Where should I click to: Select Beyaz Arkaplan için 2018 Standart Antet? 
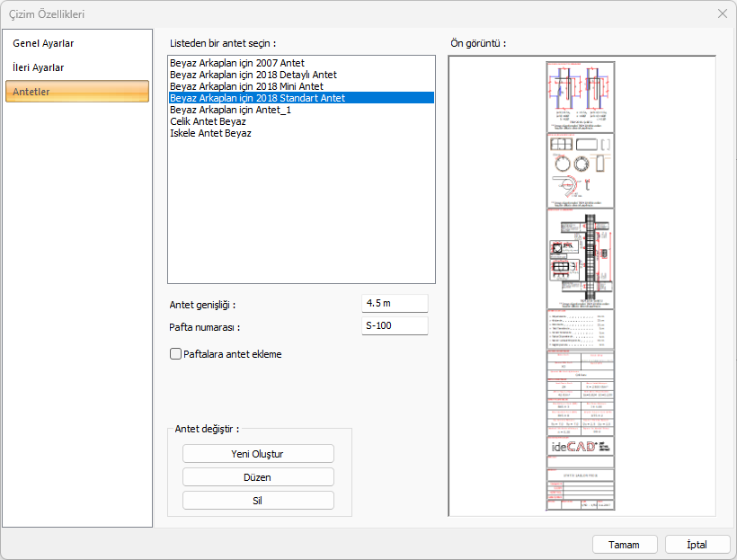tap(257, 98)
